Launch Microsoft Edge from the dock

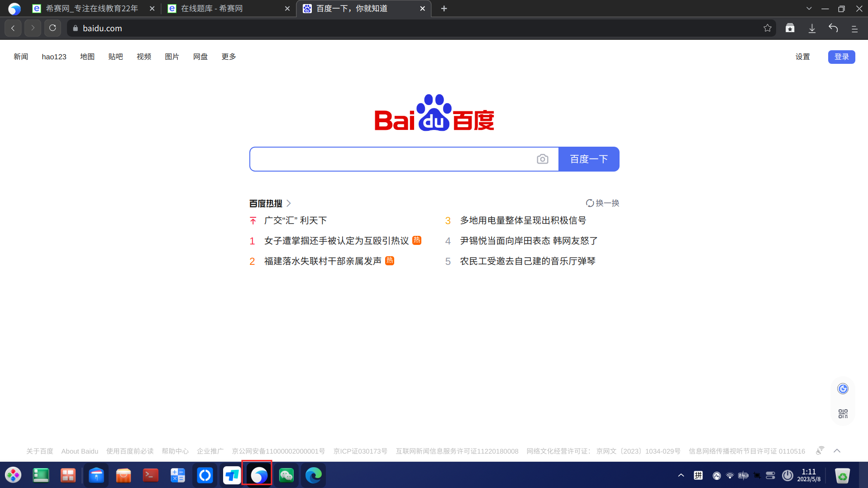coord(313,475)
